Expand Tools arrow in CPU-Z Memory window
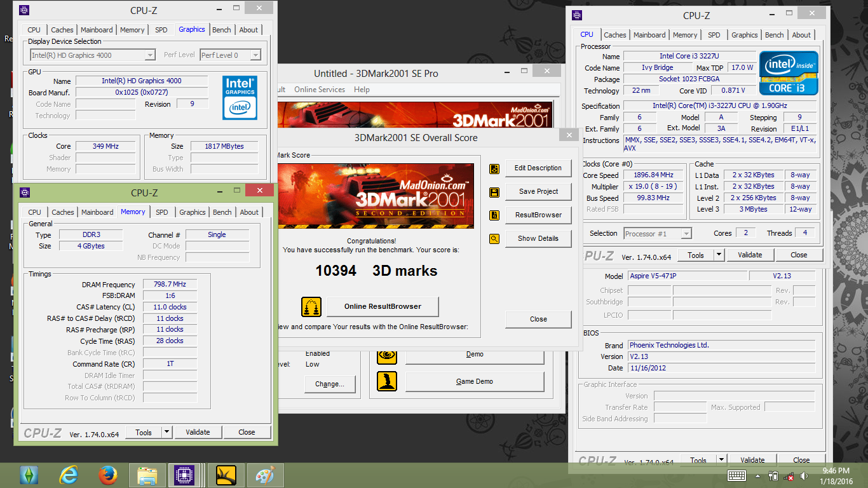This screenshot has width=868, height=488. pos(167,432)
